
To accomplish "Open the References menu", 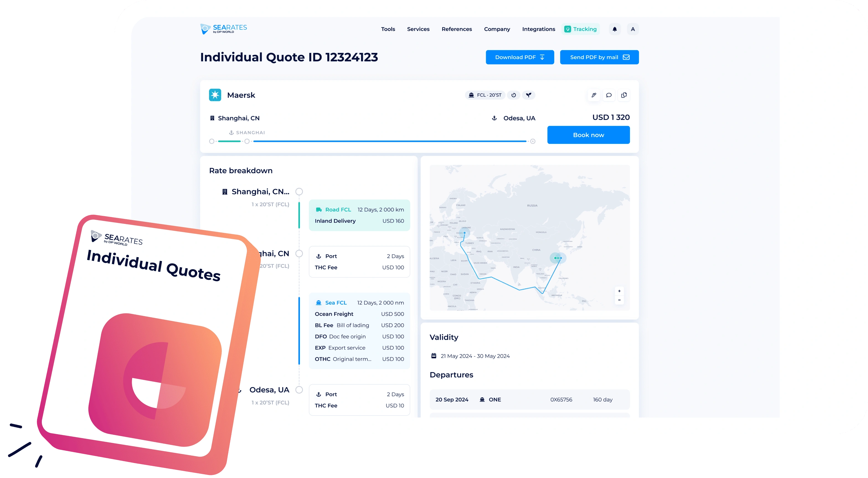I will [457, 29].
